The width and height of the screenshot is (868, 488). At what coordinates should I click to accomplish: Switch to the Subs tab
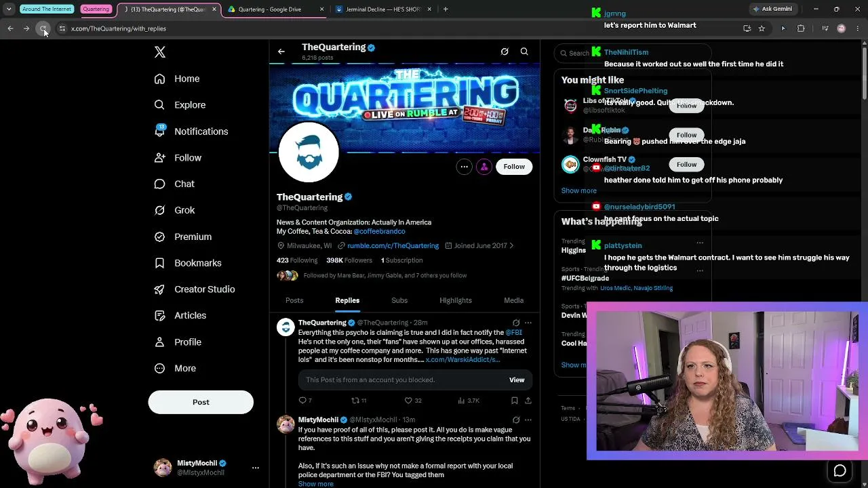tap(399, 300)
